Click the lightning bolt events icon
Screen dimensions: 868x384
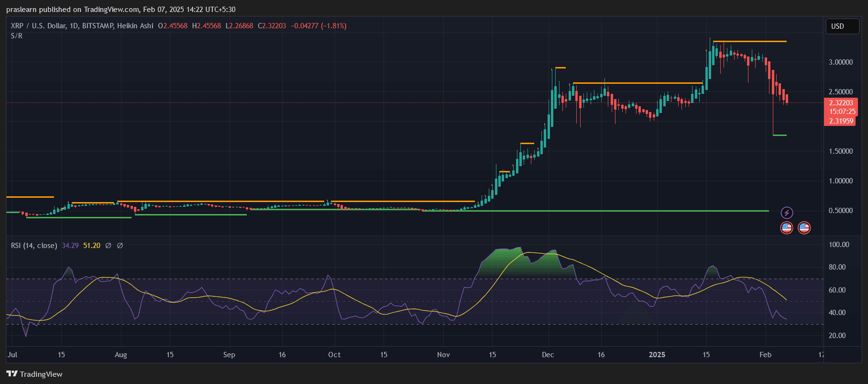[787, 213]
